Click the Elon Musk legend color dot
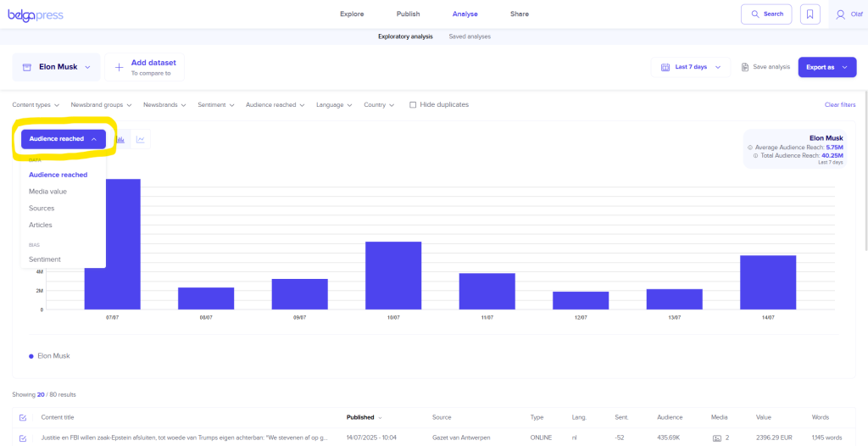The height and width of the screenshot is (446, 868). [x=31, y=356]
